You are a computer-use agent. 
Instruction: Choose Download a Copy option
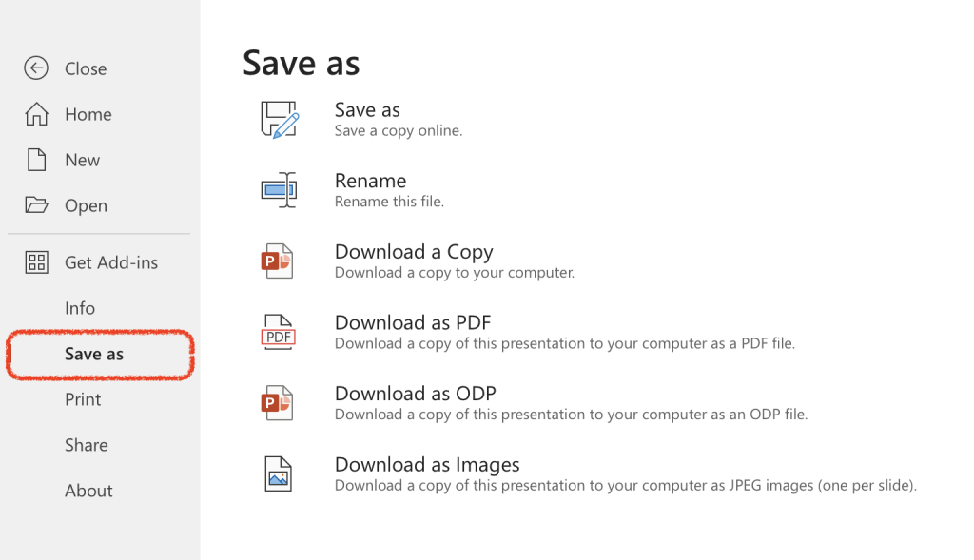(x=414, y=252)
